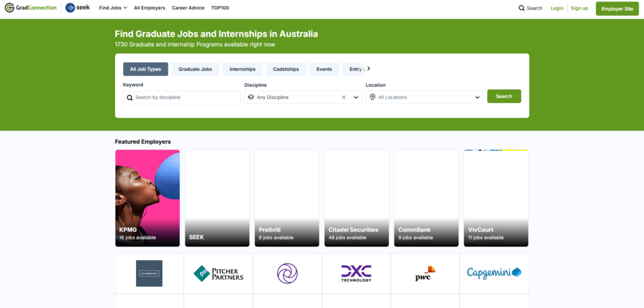Select the partially hidden Entry Level tab
Image resolution: width=644 pixels, height=308 pixels.
pyautogui.click(x=354, y=69)
